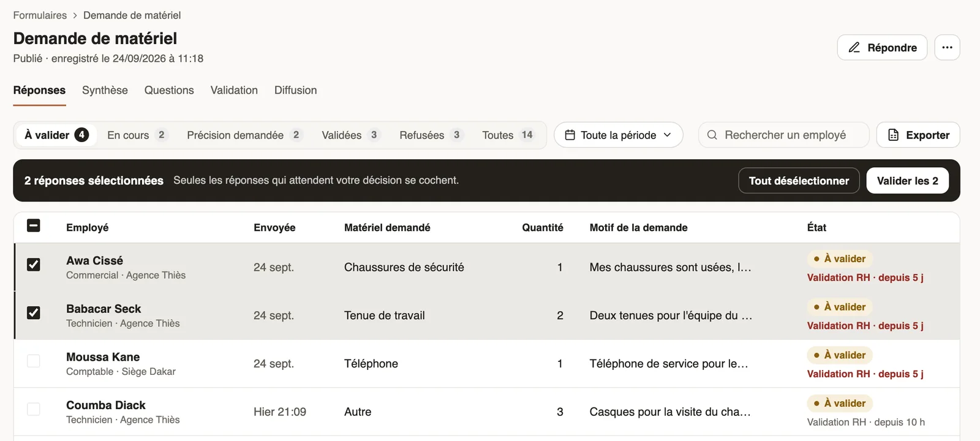The height and width of the screenshot is (441, 980).
Task: Open the three-dots more options menu
Action: (x=947, y=47)
